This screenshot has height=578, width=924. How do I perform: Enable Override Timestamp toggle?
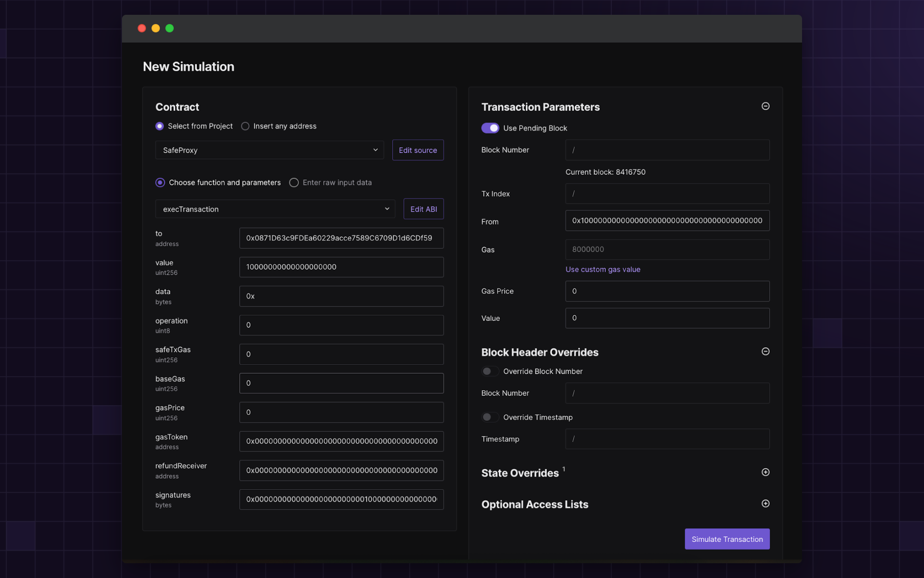490,417
